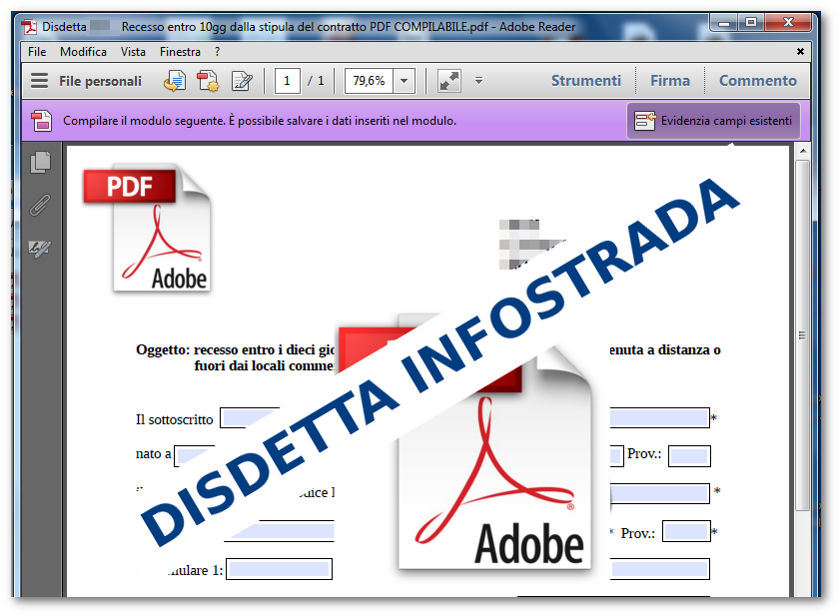The width and height of the screenshot is (840, 616).
Task: Open the Firma pane
Action: (669, 80)
